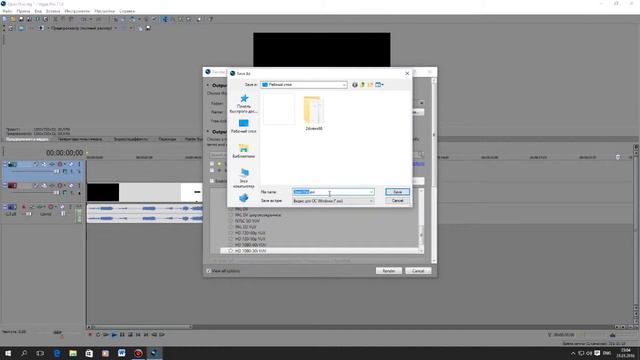Open the Вставка menu
This screenshot has height=360, width=640.
click(53, 11)
